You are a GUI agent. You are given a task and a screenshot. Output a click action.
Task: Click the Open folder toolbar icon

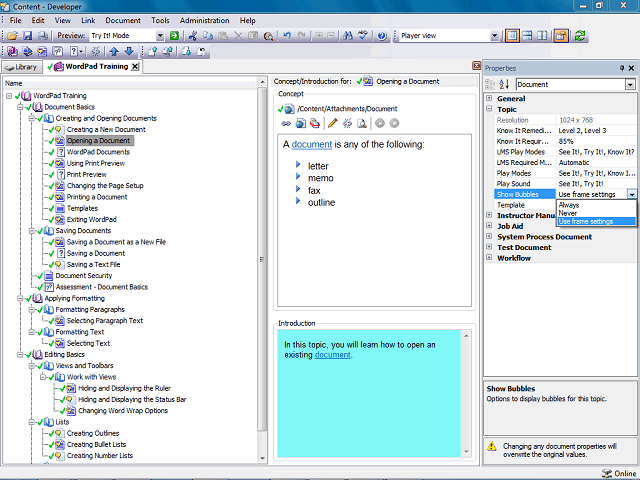(x=12, y=36)
